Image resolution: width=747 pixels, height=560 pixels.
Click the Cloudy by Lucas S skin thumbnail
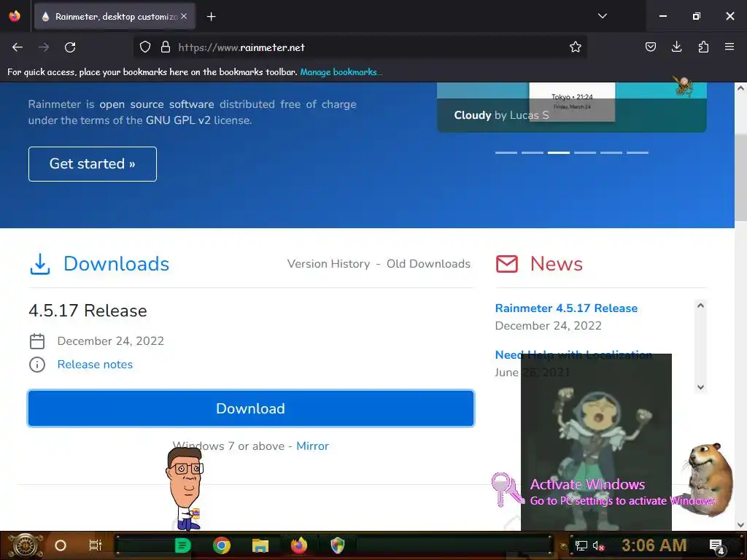(x=572, y=107)
